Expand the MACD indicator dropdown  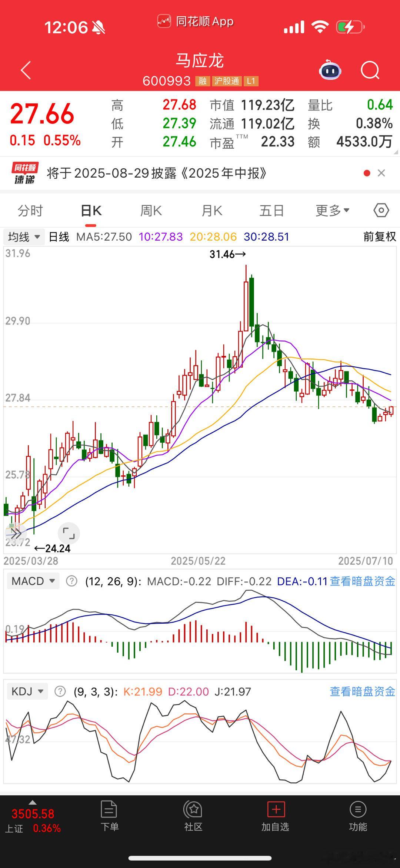[x=33, y=581]
